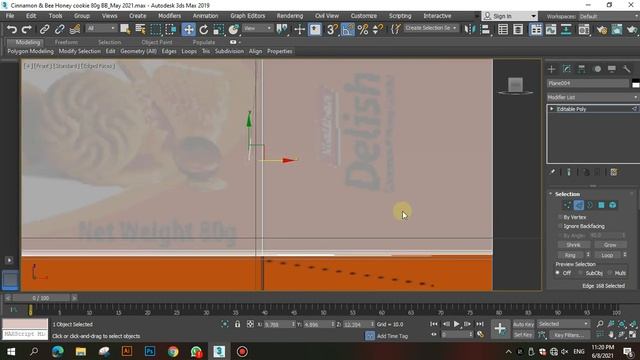This screenshot has width=640, height=360.
Task: Toggle the Percent Snap button
Action: click(x=363, y=29)
